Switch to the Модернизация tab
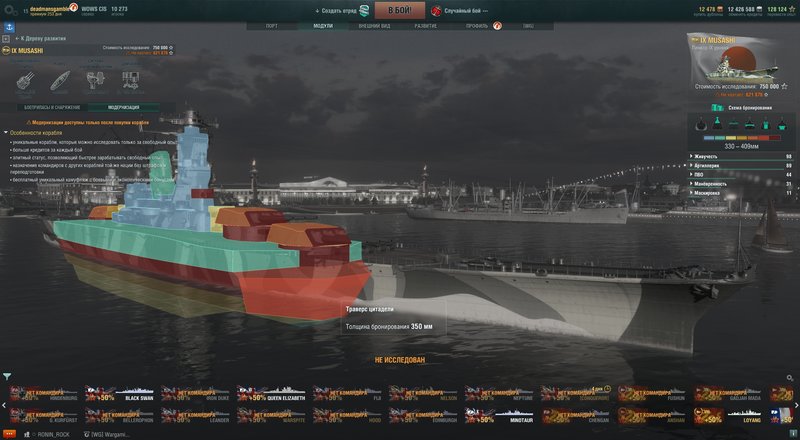This screenshot has height=440, width=800. pos(123,108)
